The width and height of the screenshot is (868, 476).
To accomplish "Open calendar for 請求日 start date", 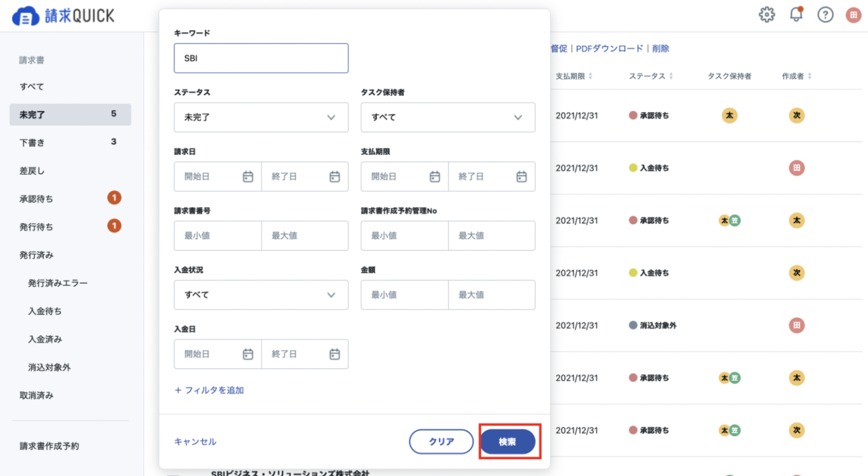I will [x=248, y=176].
